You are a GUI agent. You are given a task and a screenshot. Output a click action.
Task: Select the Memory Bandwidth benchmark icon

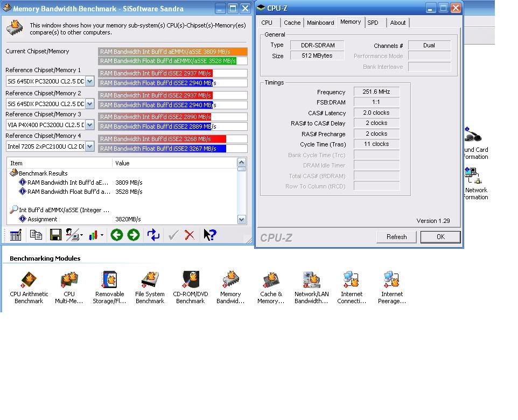pyautogui.click(x=230, y=288)
